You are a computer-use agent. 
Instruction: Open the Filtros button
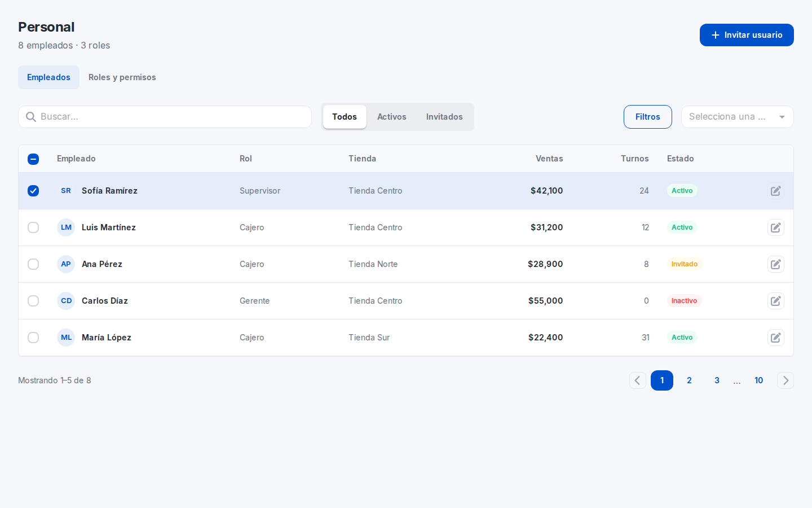648,117
